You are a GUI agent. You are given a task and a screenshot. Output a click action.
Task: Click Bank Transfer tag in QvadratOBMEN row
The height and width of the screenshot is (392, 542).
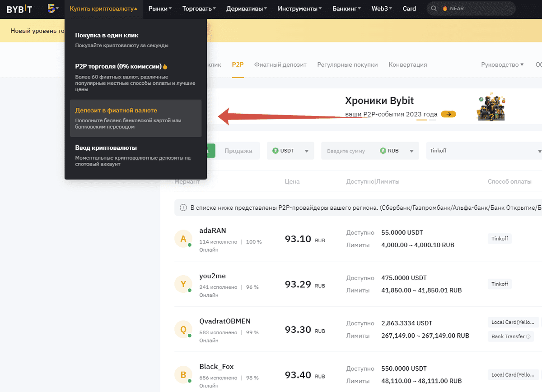click(511, 337)
